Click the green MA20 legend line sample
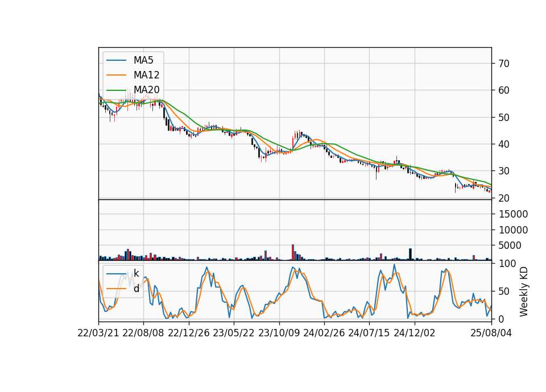The width and height of the screenshot is (546, 392). coord(117,90)
